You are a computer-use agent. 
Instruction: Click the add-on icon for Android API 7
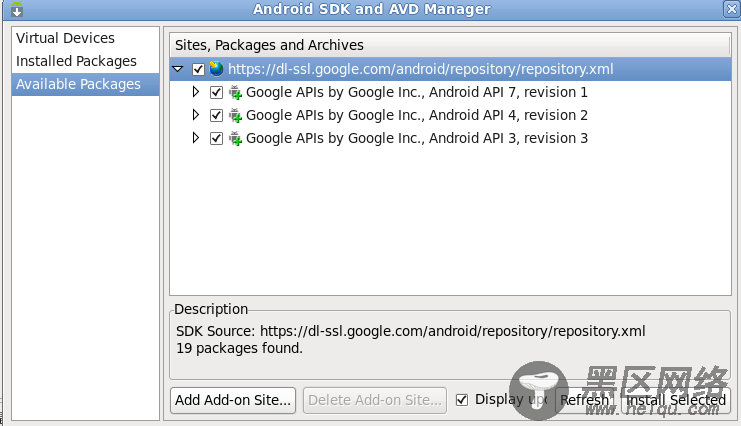click(235, 92)
